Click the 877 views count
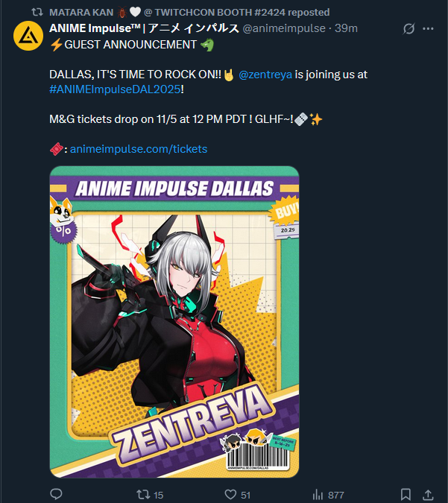This screenshot has width=448, height=503. [x=335, y=495]
